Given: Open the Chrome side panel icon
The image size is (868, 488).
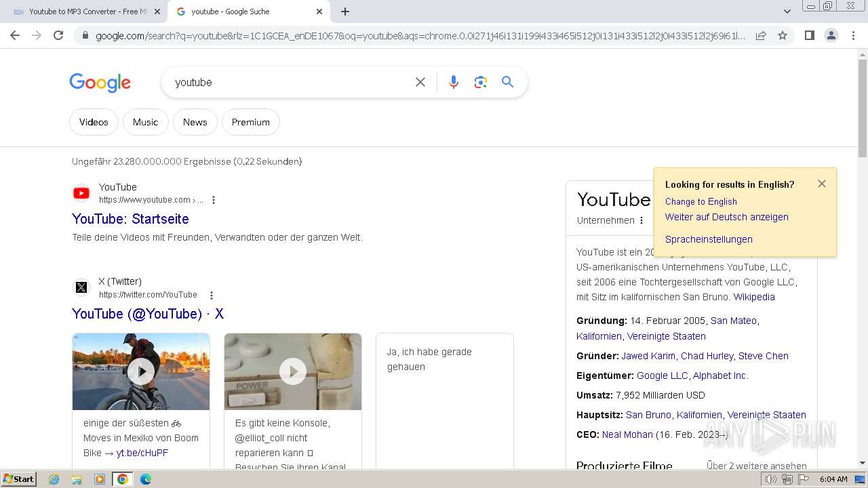Looking at the screenshot, I should tap(809, 35).
